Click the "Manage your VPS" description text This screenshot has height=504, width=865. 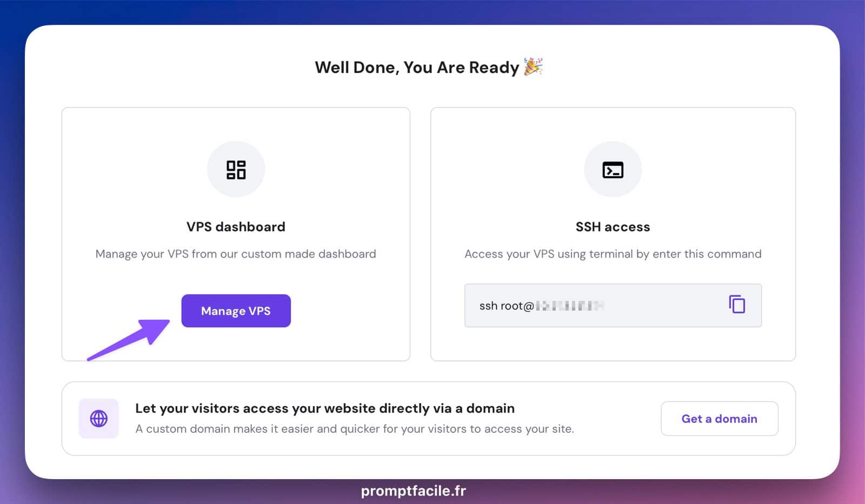tap(236, 254)
